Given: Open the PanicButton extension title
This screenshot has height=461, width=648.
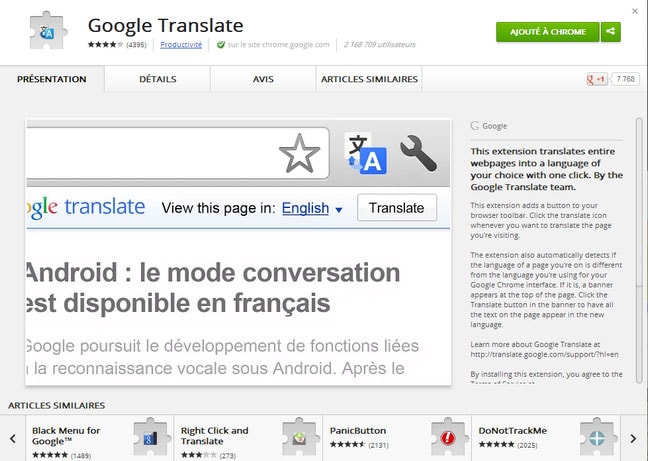Looking at the screenshot, I should click(358, 431).
